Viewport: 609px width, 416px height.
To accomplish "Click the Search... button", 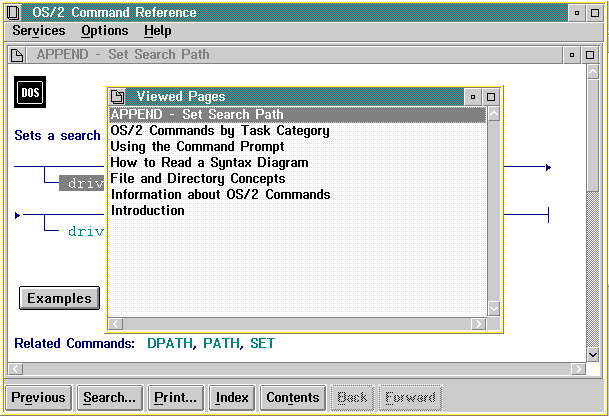I will click(110, 397).
